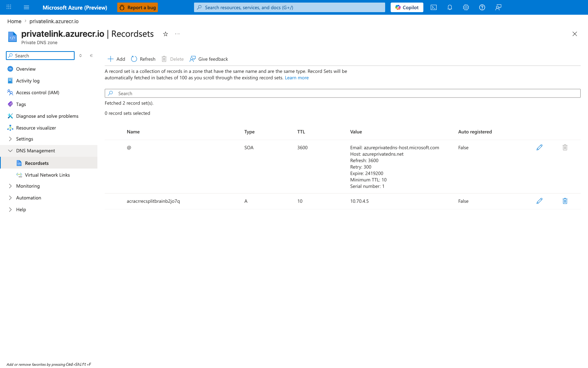Image resolution: width=588 pixels, height=368 pixels.
Task: Sort by the Name column header
Action: coord(133,132)
